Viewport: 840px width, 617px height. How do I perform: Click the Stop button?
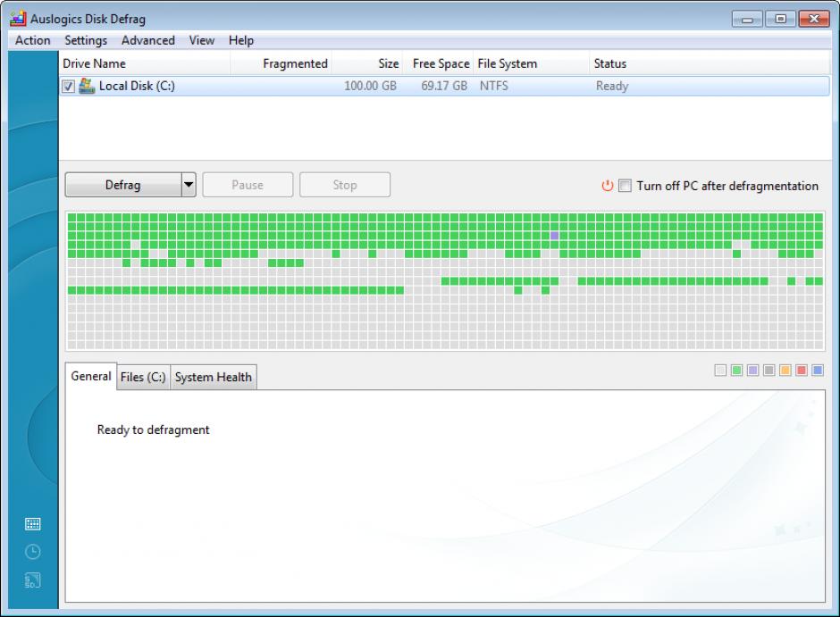(x=344, y=185)
